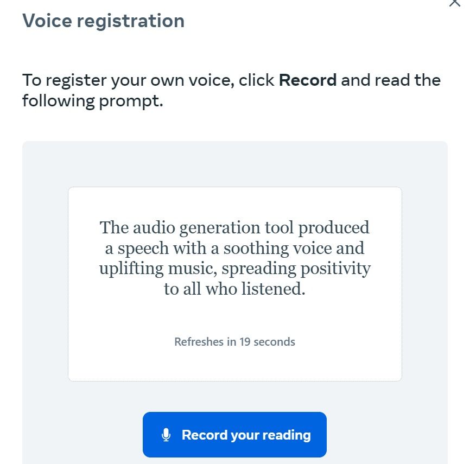The image size is (476, 464).
Task: Click the Refreshes in 19 seconds timer
Action: click(234, 341)
